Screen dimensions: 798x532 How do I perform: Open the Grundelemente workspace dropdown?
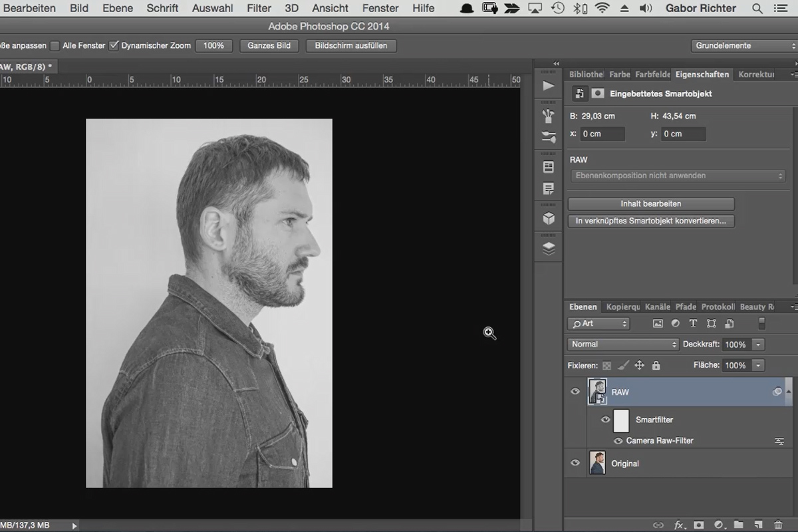tap(744, 46)
